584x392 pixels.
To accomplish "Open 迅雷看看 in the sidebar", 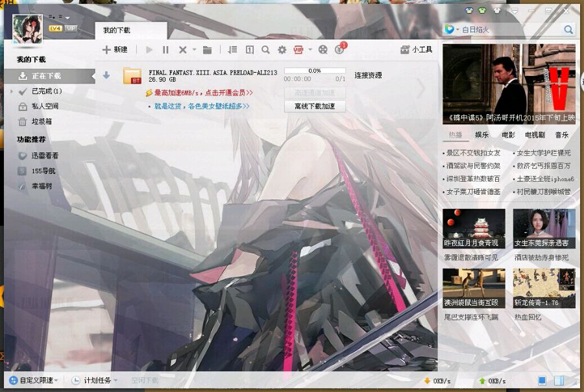I will coord(45,156).
